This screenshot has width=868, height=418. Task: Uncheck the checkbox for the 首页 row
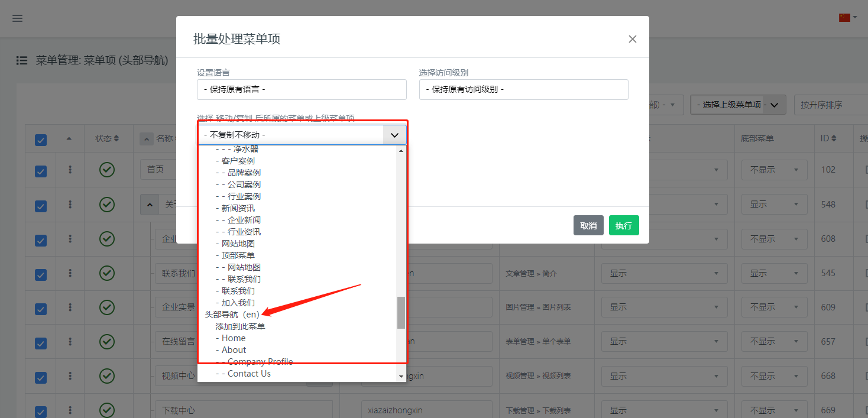(41, 171)
